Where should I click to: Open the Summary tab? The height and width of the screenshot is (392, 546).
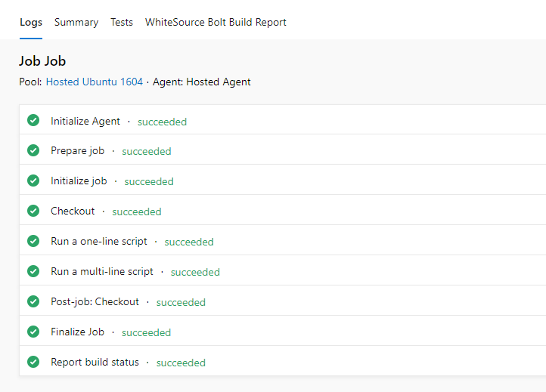[x=76, y=22]
